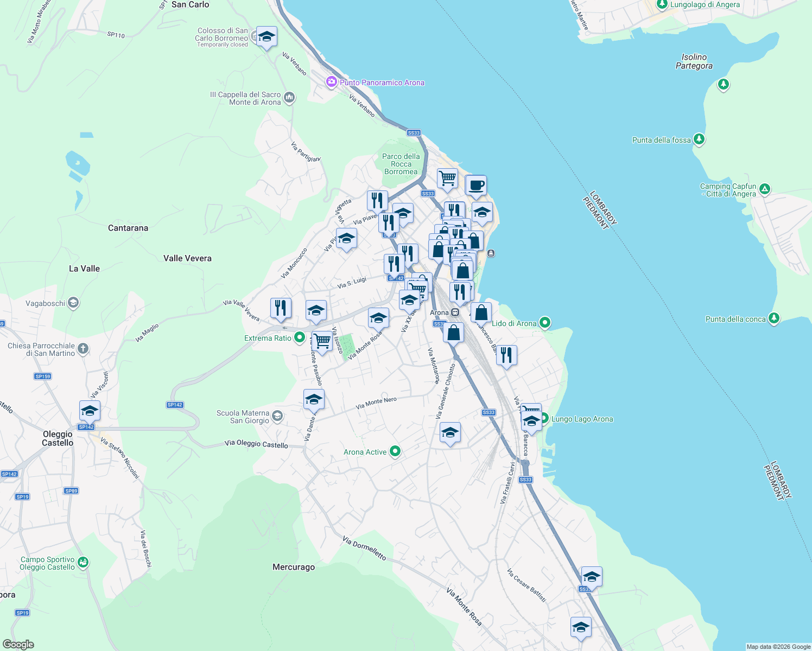Select the shopping cart icon below Parco della Rocca Borromea
The width and height of the screenshot is (812, 651).
coord(447,178)
